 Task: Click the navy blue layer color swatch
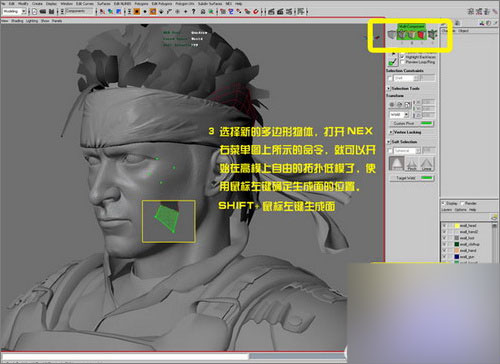457,257
